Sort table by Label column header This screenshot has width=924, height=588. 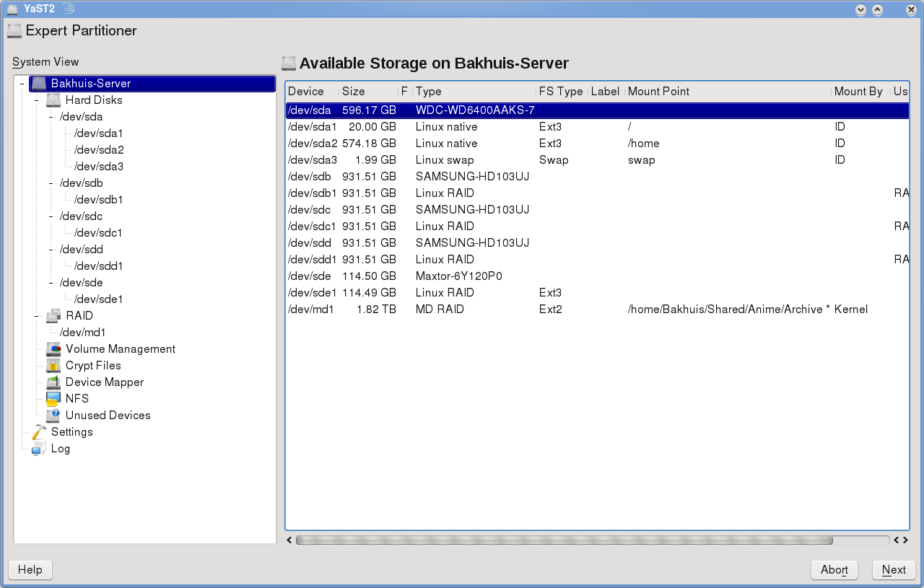606,92
